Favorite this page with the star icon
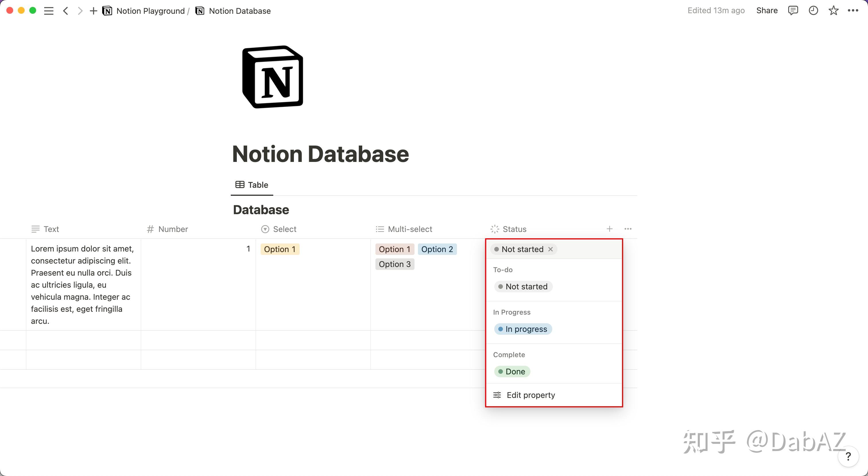 pos(833,10)
